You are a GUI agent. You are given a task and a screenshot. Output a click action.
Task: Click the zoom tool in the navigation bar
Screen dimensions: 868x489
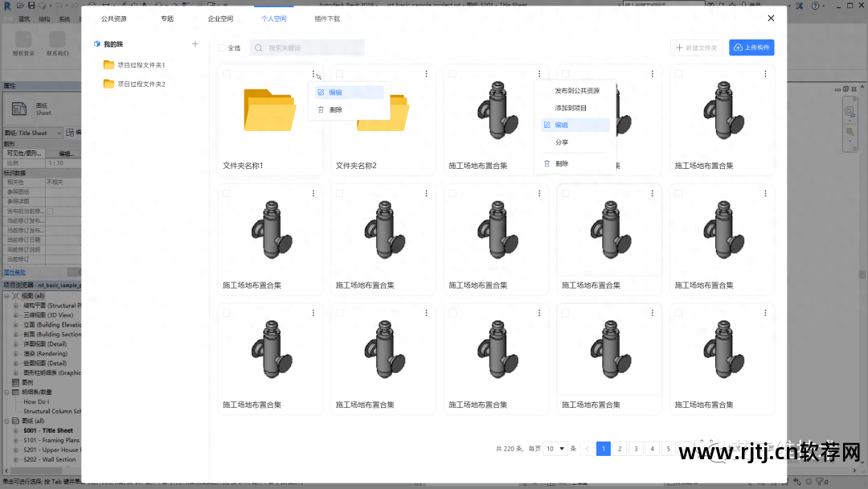(849, 131)
